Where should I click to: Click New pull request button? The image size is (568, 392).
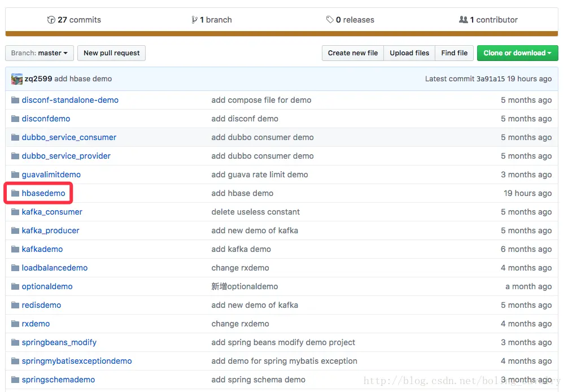click(112, 53)
